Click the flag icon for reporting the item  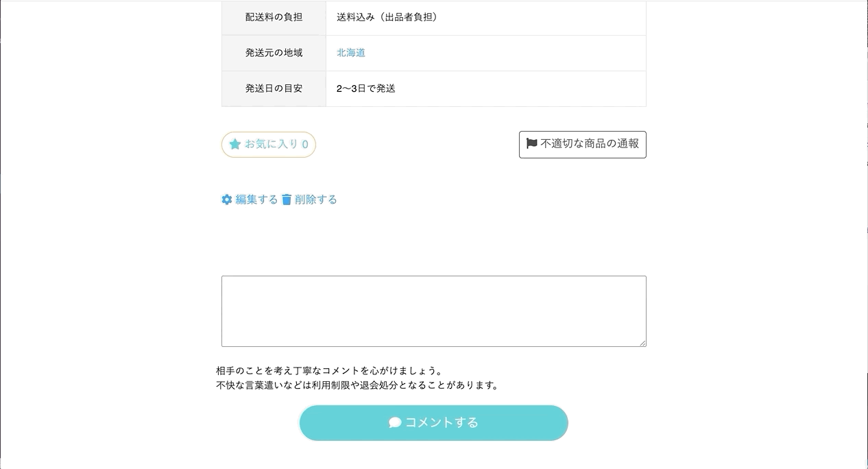tap(531, 144)
